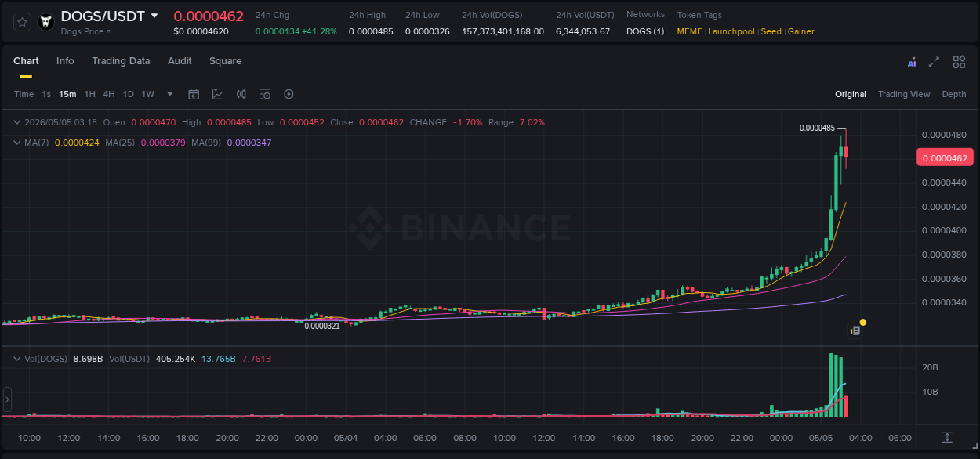The height and width of the screenshot is (459, 980).
Task: Click the MA(99) purple value 0.0000347
Action: (x=249, y=143)
